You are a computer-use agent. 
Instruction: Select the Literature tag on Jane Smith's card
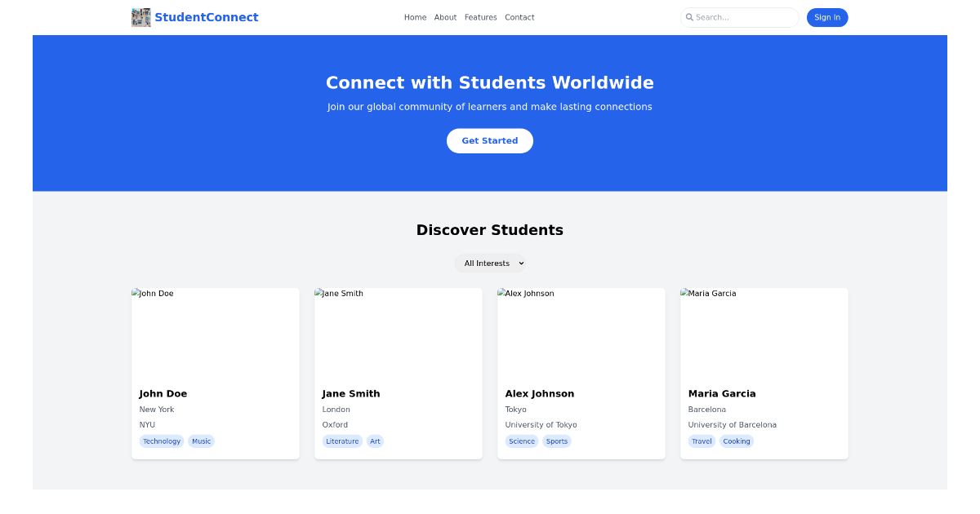tap(342, 441)
